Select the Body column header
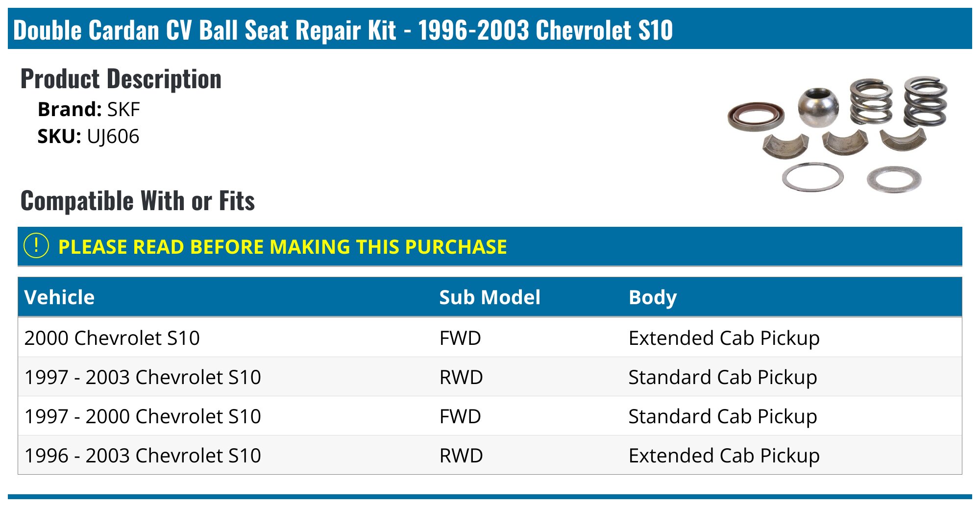 653,297
